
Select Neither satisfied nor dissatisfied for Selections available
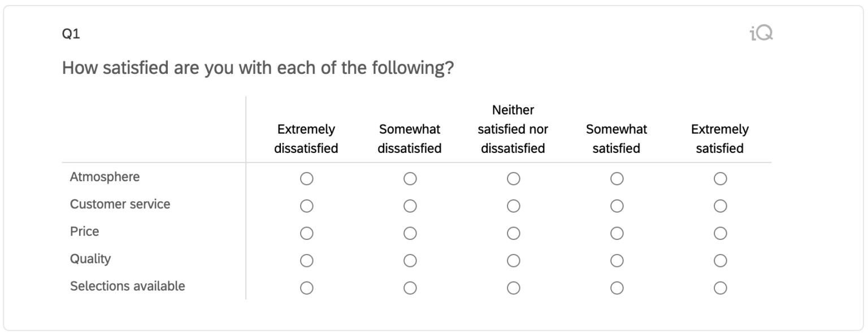[x=513, y=288]
